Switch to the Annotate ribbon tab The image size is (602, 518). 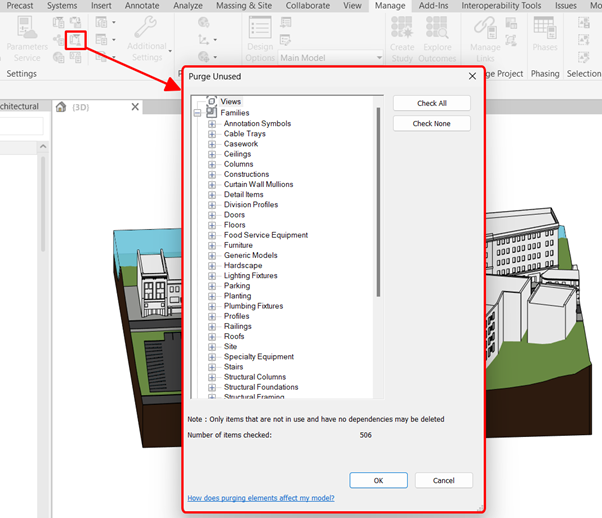pyautogui.click(x=142, y=6)
